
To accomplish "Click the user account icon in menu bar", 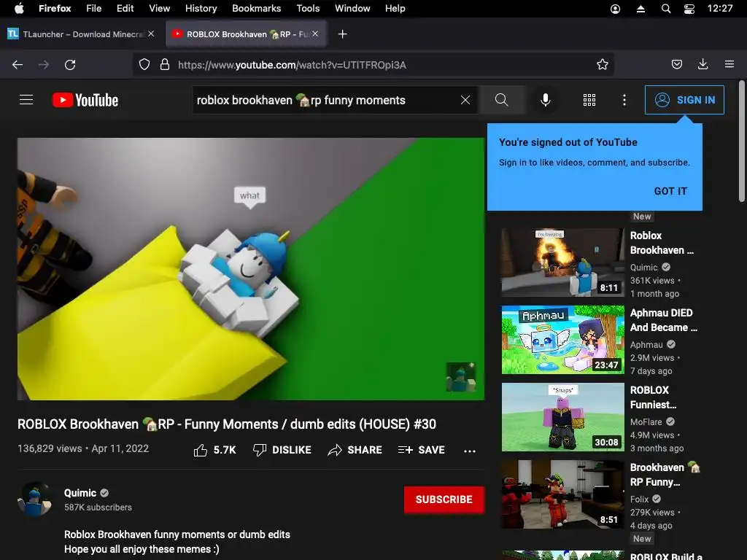I will coord(616,9).
